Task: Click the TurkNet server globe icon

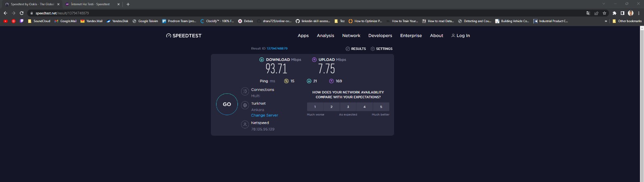Action: [245, 105]
